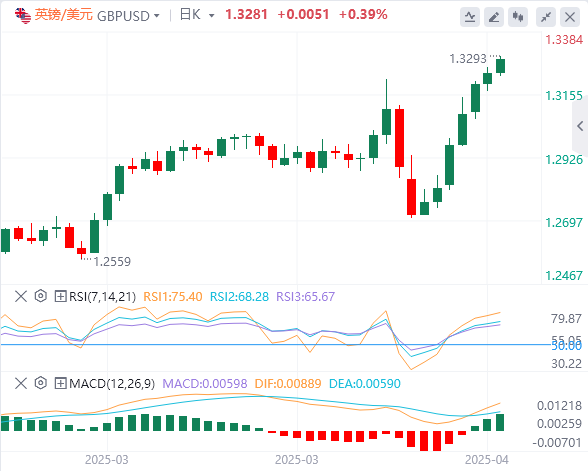Activate the drawing pencil tool
The image size is (588, 471).
[494, 17]
